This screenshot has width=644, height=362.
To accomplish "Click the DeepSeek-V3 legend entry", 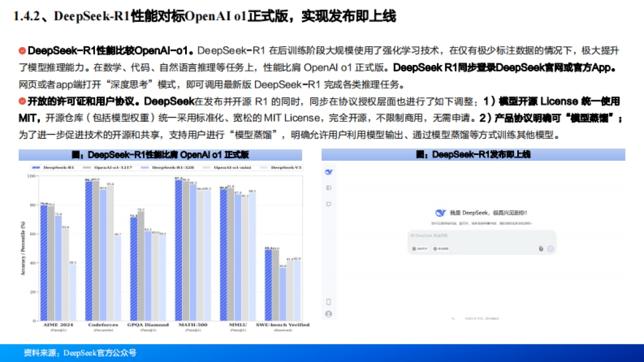I will (284, 167).
